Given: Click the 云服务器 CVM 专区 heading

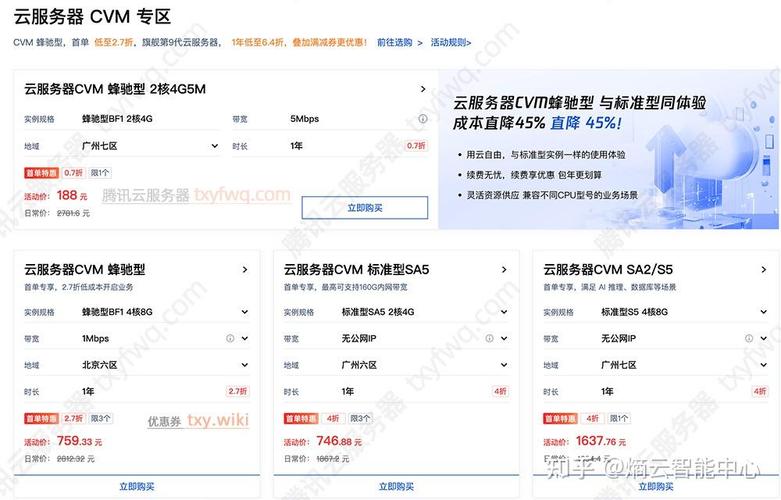Looking at the screenshot, I should (92, 16).
